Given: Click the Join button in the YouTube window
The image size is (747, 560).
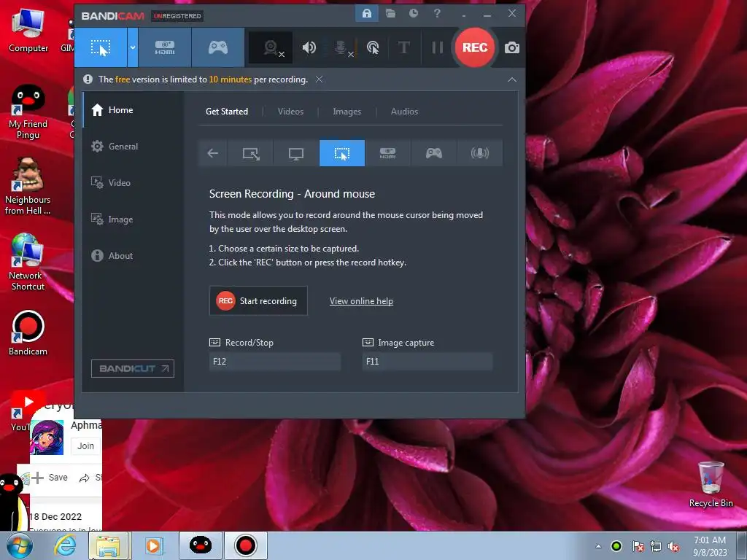Looking at the screenshot, I should (86, 446).
